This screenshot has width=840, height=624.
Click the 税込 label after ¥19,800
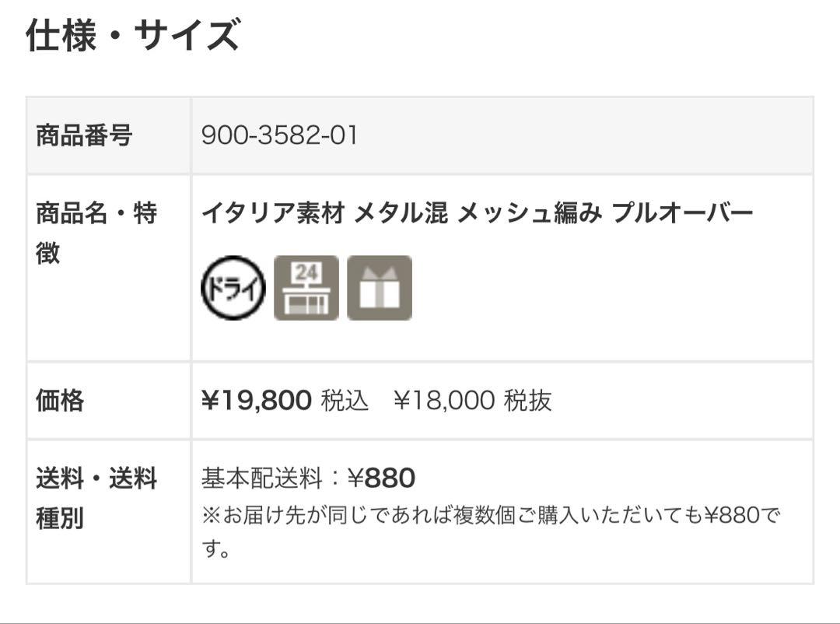point(345,401)
